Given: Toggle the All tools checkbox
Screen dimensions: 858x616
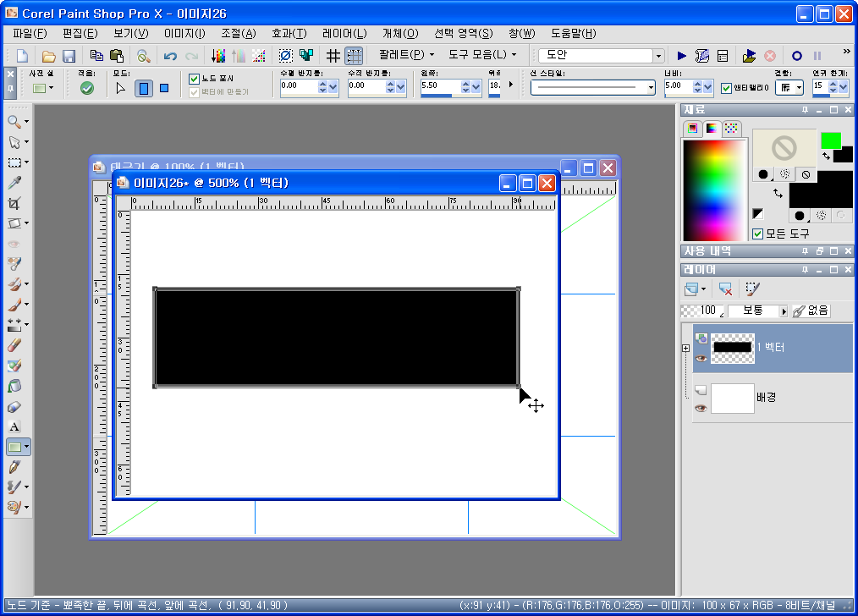Looking at the screenshot, I should [x=758, y=234].
